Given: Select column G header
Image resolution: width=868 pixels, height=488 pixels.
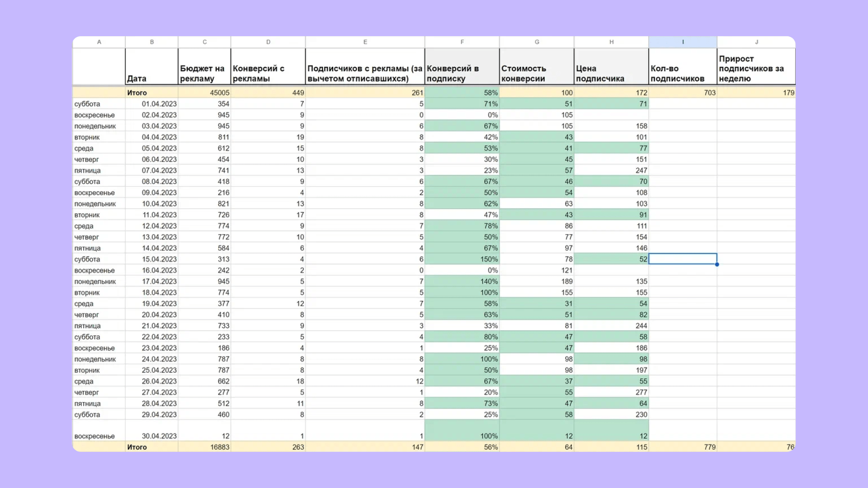Looking at the screenshot, I should (x=537, y=42).
